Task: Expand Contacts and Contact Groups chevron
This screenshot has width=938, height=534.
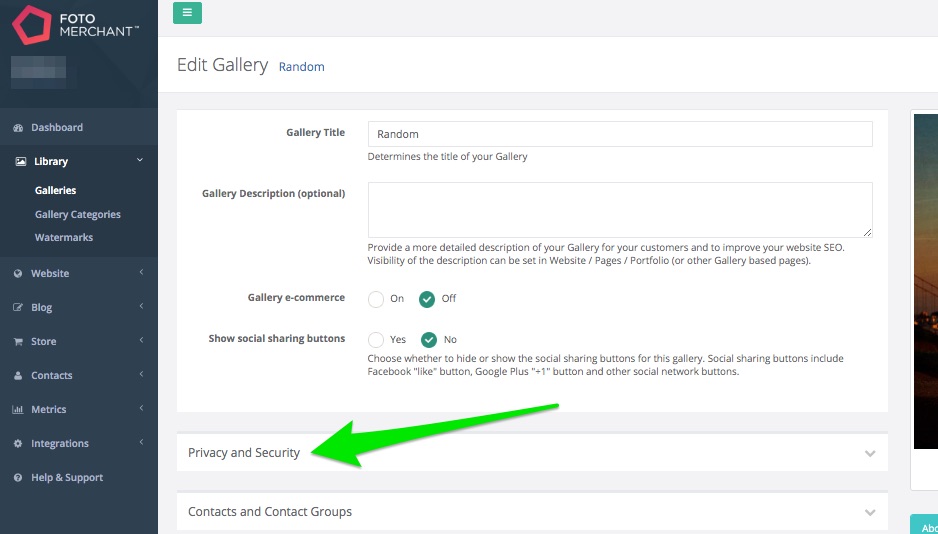Action: pyautogui.click(x=870, y=512)
